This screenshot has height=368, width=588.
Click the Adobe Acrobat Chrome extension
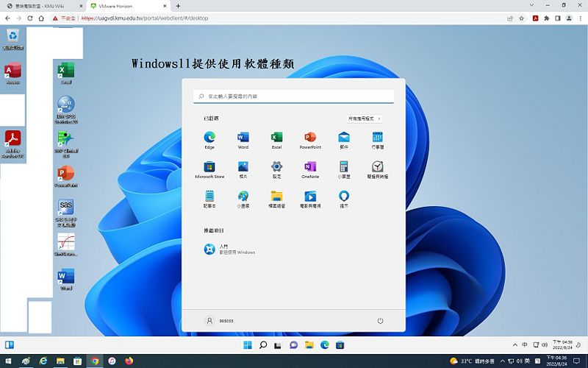536,18
